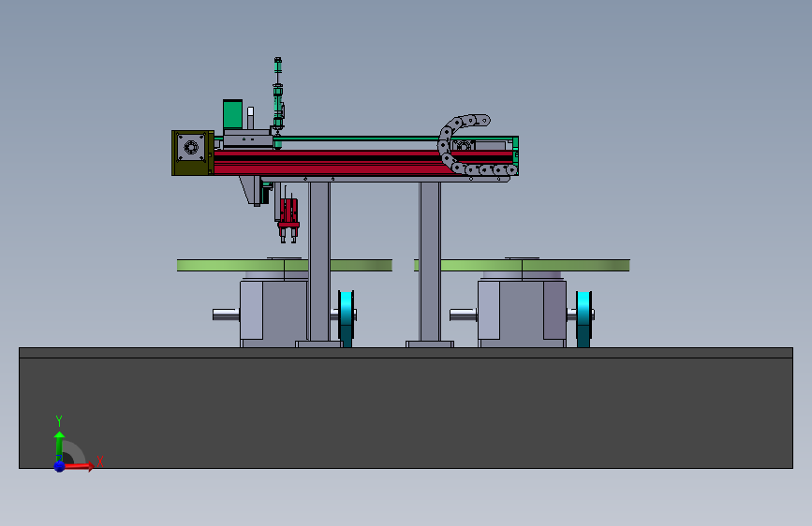Select the right green rotary table plate

tap(522, 266)
